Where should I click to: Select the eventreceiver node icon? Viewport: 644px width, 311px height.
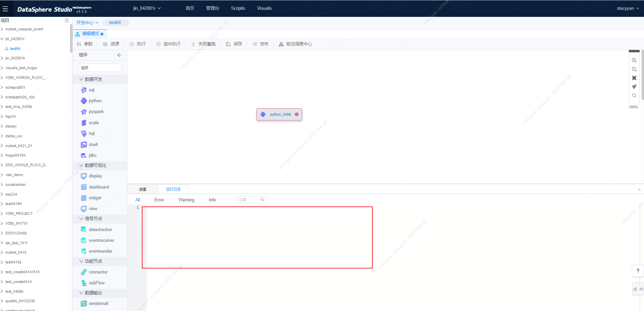click(x=84, y=241)
